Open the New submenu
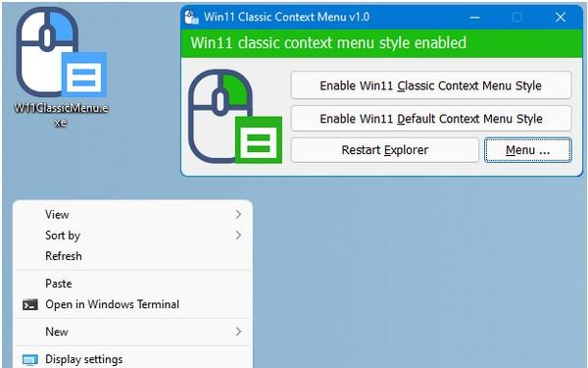The width and height of the screenshot is (588, 368). pyautogui.click(x=132, y=332)
